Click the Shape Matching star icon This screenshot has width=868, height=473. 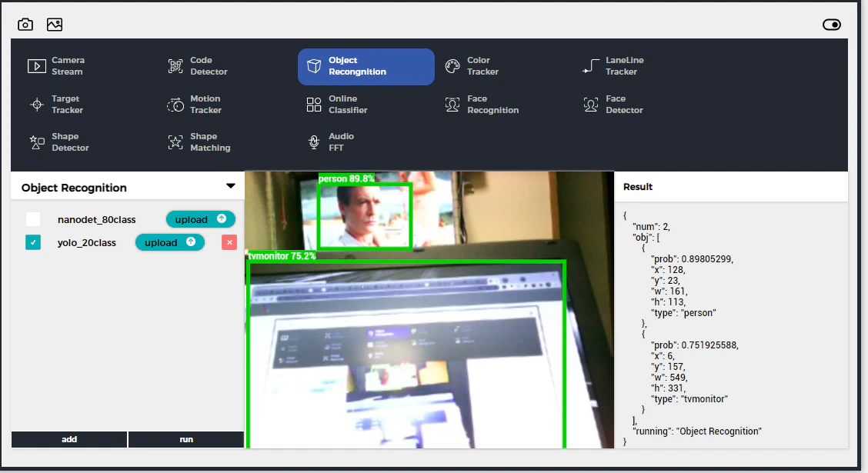[175, 142]
